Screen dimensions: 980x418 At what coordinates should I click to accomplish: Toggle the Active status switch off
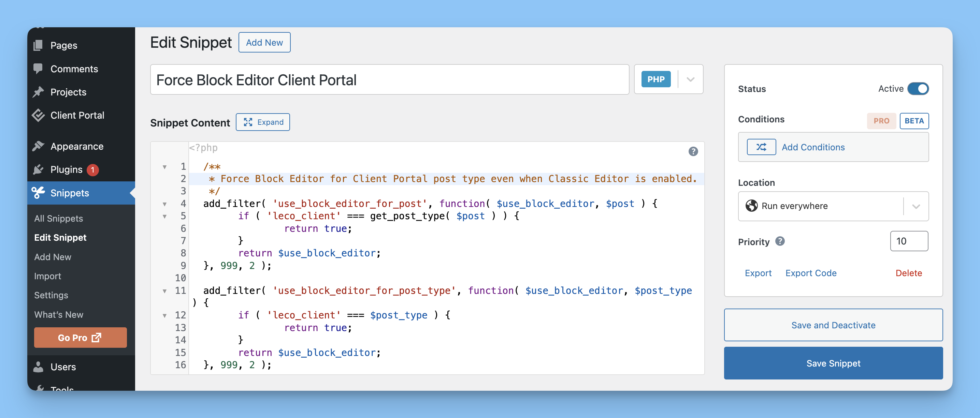[x=918, y=89]
